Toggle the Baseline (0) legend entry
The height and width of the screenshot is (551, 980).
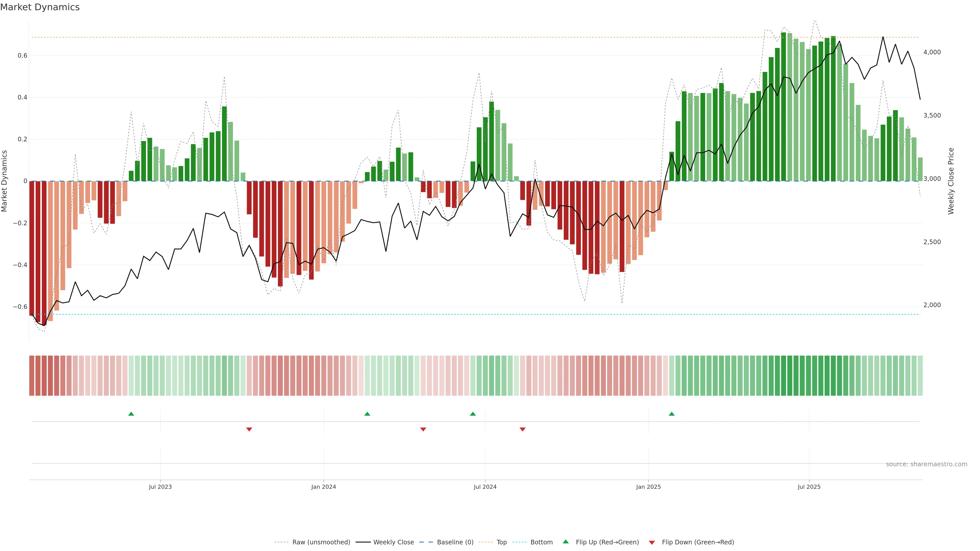[x=455, y=542]
